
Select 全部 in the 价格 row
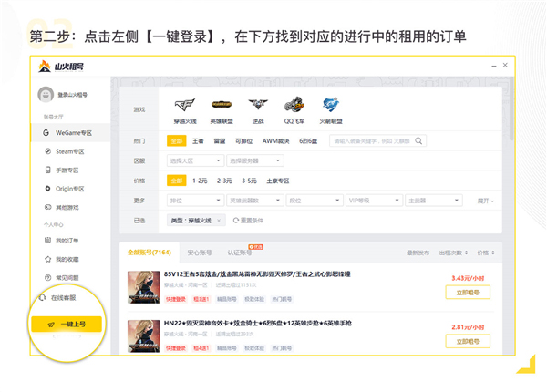coord(177,181)
